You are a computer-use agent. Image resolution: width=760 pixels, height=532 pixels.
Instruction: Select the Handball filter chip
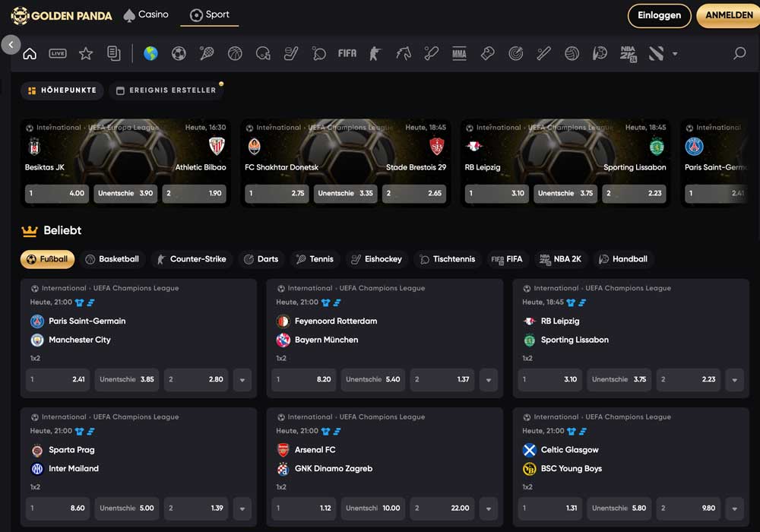[x=623, y=259]
